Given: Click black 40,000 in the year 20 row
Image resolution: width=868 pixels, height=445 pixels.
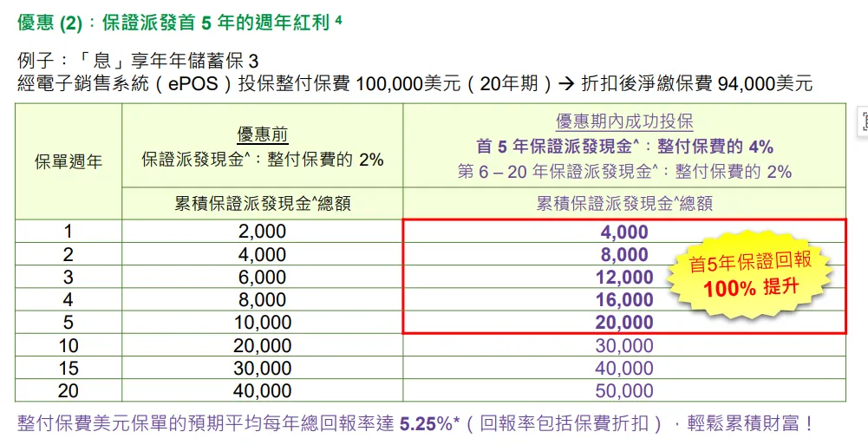Looking at the screenshot, I should click(x=263, y=391).
